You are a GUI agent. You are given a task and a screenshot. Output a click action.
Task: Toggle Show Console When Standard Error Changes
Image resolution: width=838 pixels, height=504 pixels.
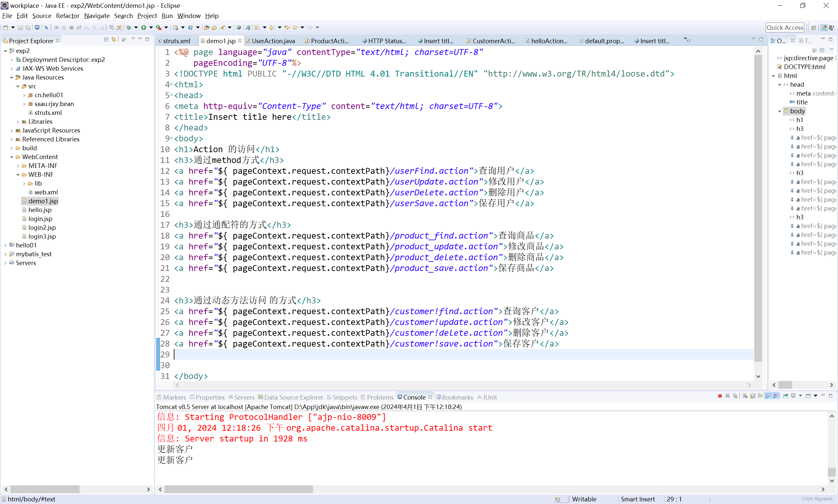coord(775,396)
